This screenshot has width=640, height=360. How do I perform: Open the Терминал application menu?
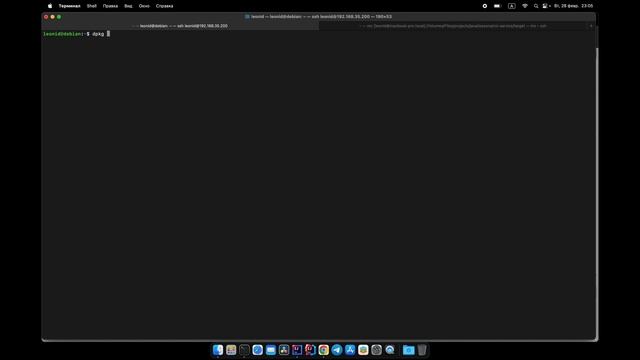pyautogui.click(x=69, y=6)
